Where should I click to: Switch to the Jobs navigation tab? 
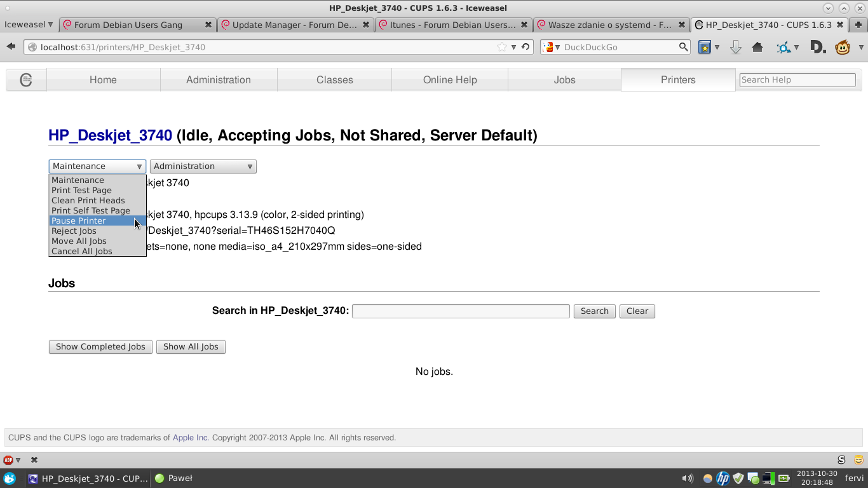pos(564,80)
